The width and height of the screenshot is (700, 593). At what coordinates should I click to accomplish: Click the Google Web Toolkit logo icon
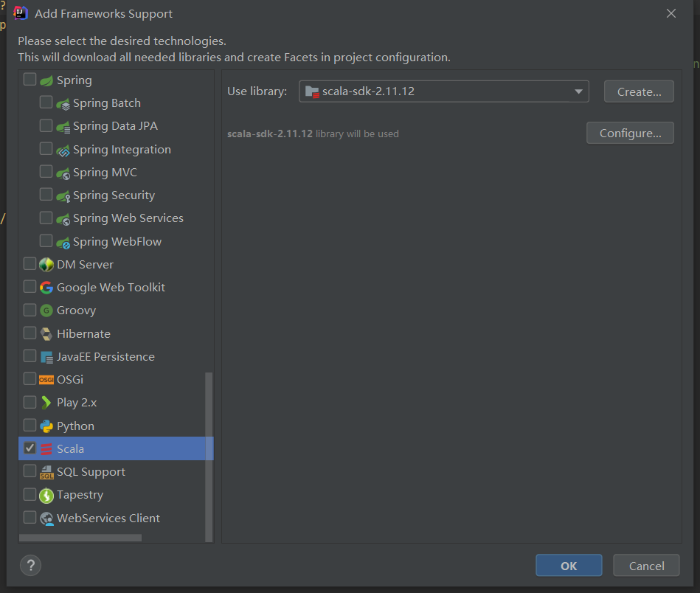[46, 288]
